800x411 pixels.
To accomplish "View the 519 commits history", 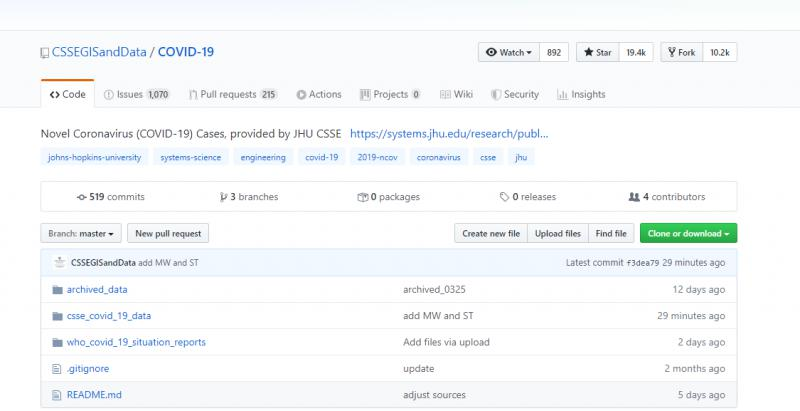I will point(111,197).
